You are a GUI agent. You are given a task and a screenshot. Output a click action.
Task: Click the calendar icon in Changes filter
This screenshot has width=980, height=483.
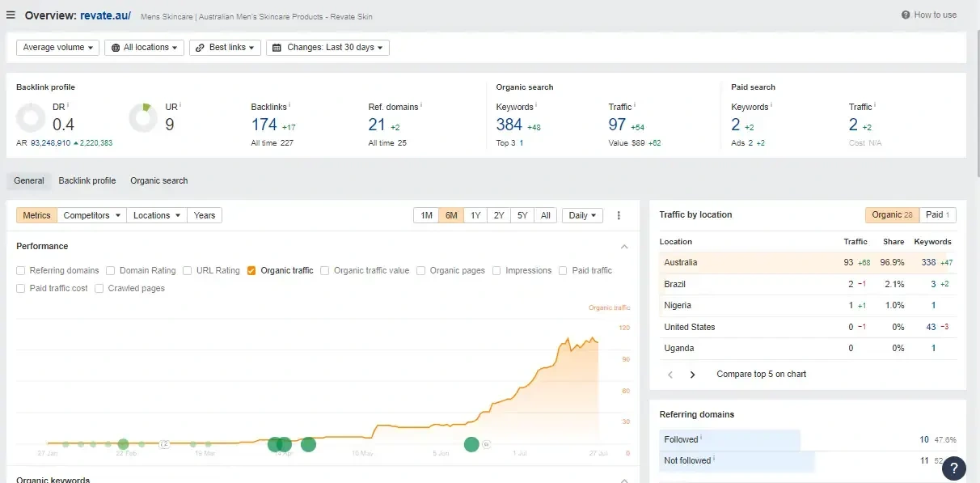pos(278,48)
